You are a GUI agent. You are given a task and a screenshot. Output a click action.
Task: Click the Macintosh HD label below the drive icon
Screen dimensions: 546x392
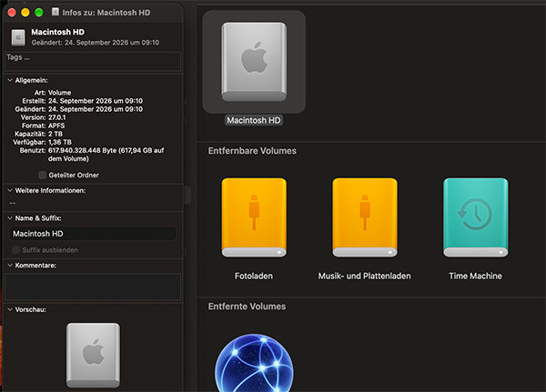point(254,120)
